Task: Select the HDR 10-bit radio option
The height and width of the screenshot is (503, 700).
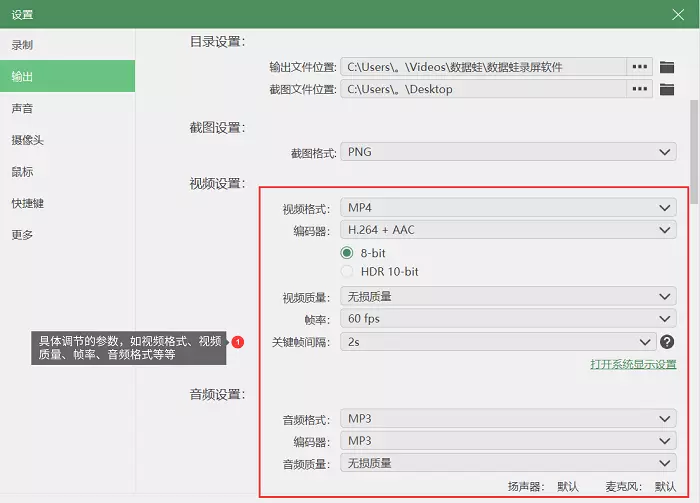Action: click(347, 271)
